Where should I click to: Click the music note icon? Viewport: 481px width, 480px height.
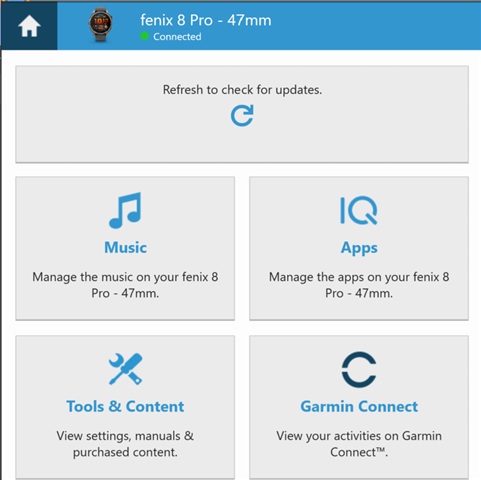click(x=125, y=210)
